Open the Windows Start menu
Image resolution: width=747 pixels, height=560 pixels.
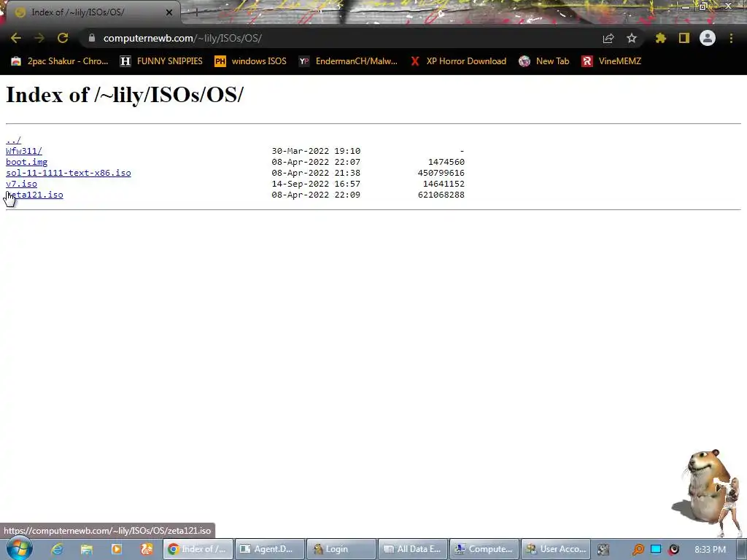[19, 548]
